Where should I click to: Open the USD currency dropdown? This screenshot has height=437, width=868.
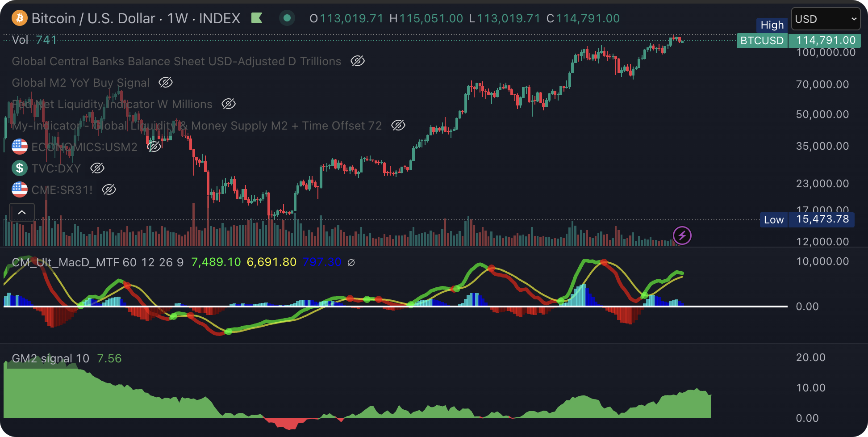point(825,19)
